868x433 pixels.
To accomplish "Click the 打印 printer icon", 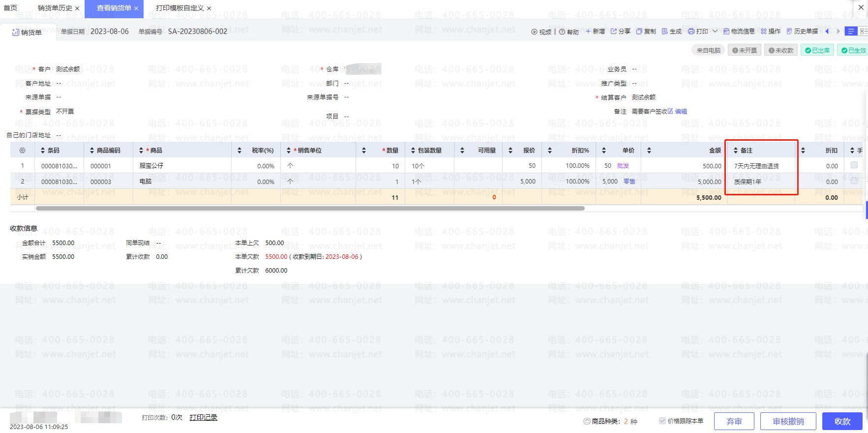I will [691, 31].
